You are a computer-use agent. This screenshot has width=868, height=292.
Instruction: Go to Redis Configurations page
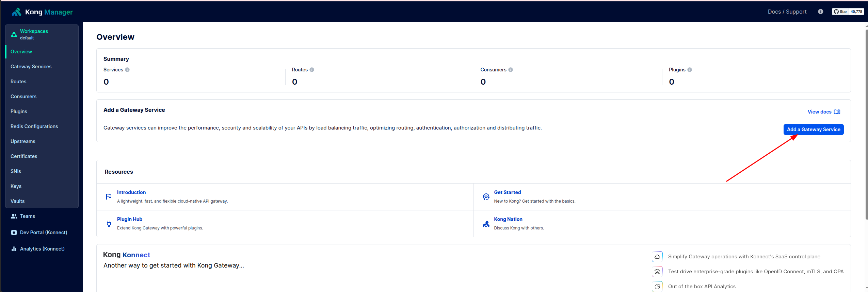coord(34,126)
